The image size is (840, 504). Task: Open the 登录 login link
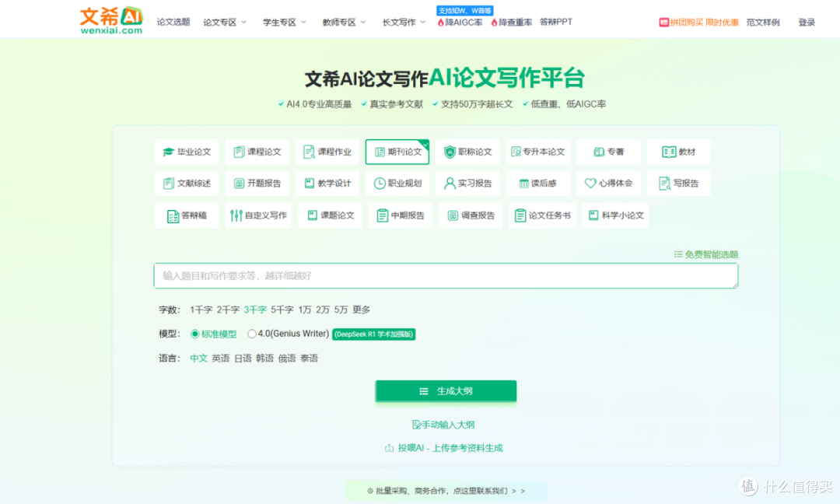coord(807,23)
